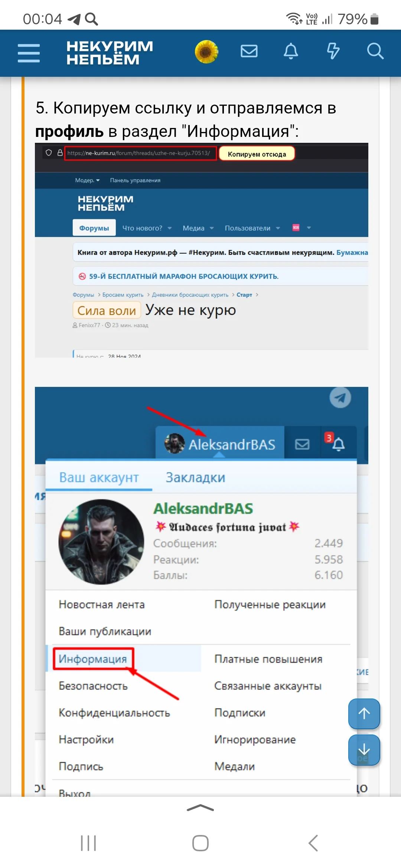Open the forum search magnifier
Image resolution: width=401 pixels, height=868 pixels.
375,51
